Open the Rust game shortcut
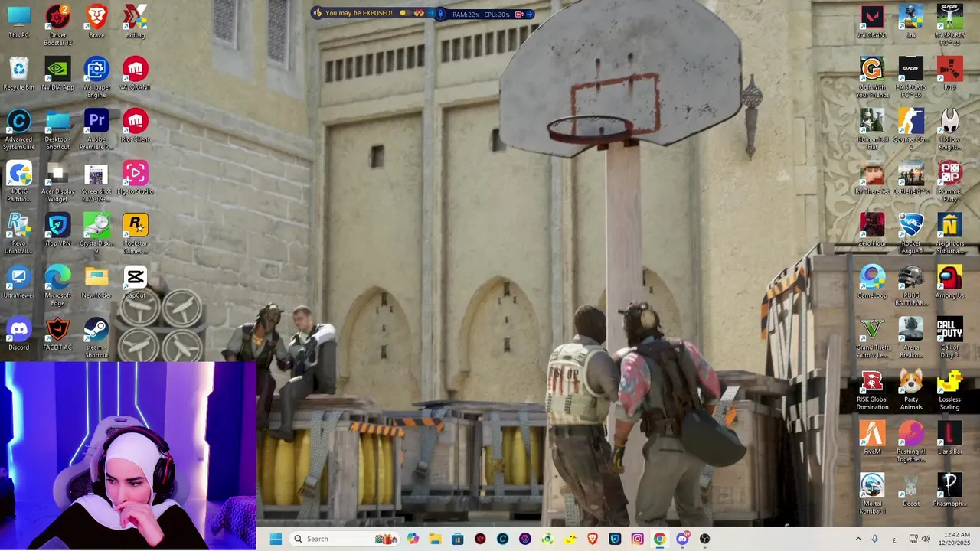 click(x=949, y=73)
